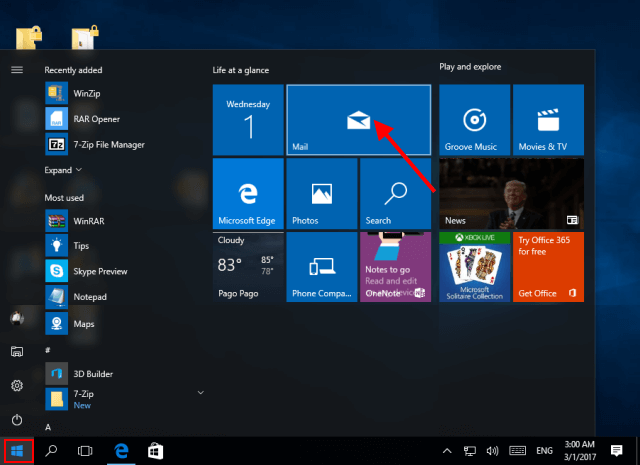Viewport: 640px width, 465px height.
Task: Open the OneNote tile
Action: click(395, 267)
